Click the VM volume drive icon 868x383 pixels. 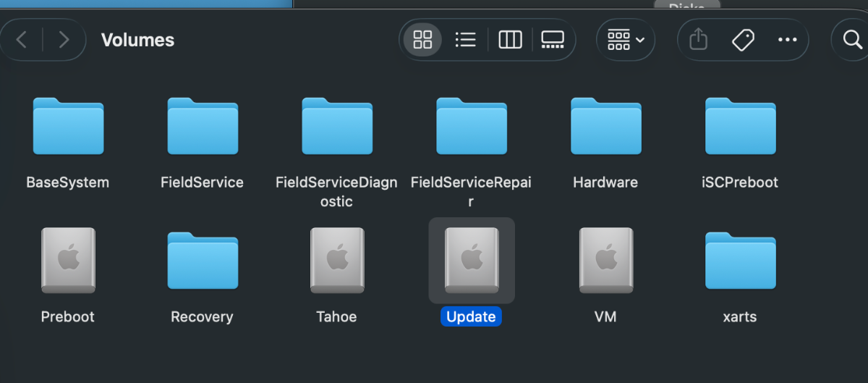pyautogui.click(x=606, y=261)
